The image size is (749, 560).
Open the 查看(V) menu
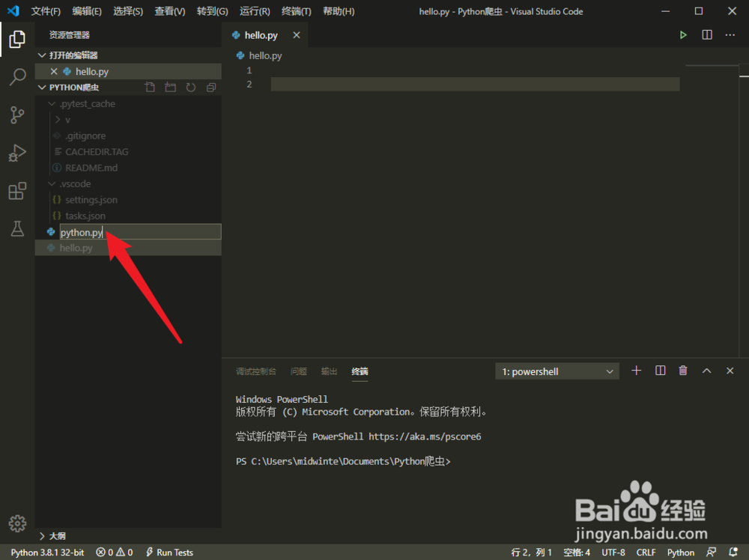(169, 11)
